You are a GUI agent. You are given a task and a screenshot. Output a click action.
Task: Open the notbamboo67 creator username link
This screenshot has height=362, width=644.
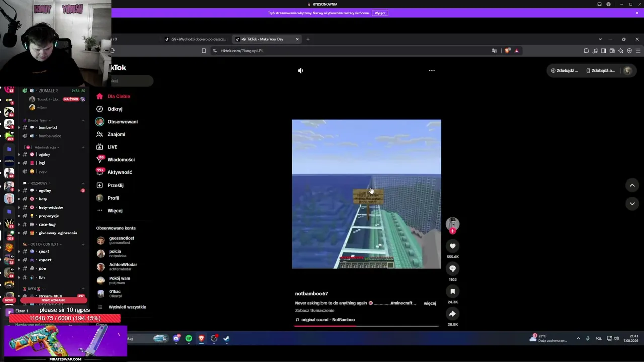pyautogui.click(x=311, y=294)
